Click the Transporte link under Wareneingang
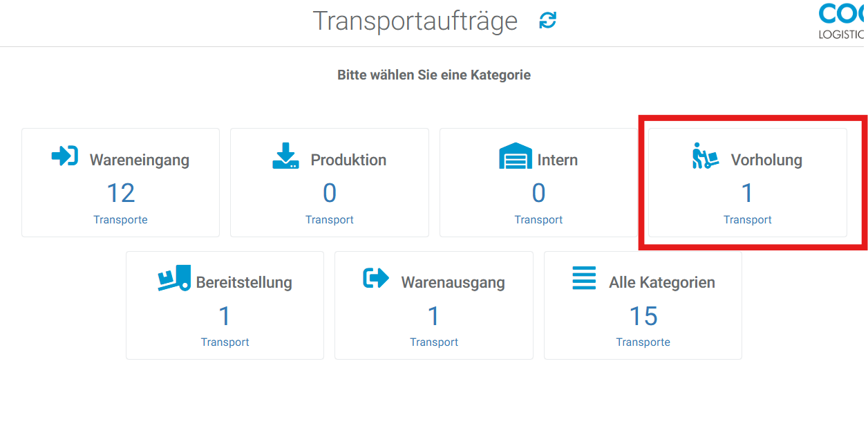 click(x=120, y=220)
